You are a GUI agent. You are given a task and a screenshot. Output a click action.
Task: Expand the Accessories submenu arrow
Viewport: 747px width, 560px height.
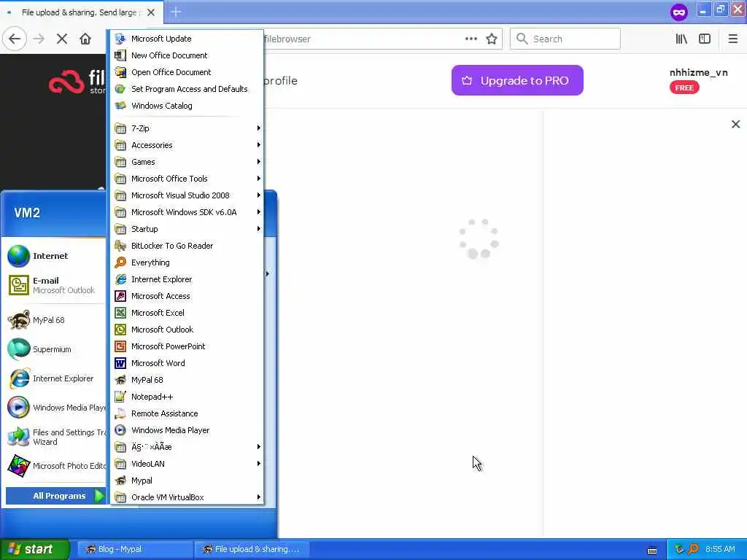point(259,145)
